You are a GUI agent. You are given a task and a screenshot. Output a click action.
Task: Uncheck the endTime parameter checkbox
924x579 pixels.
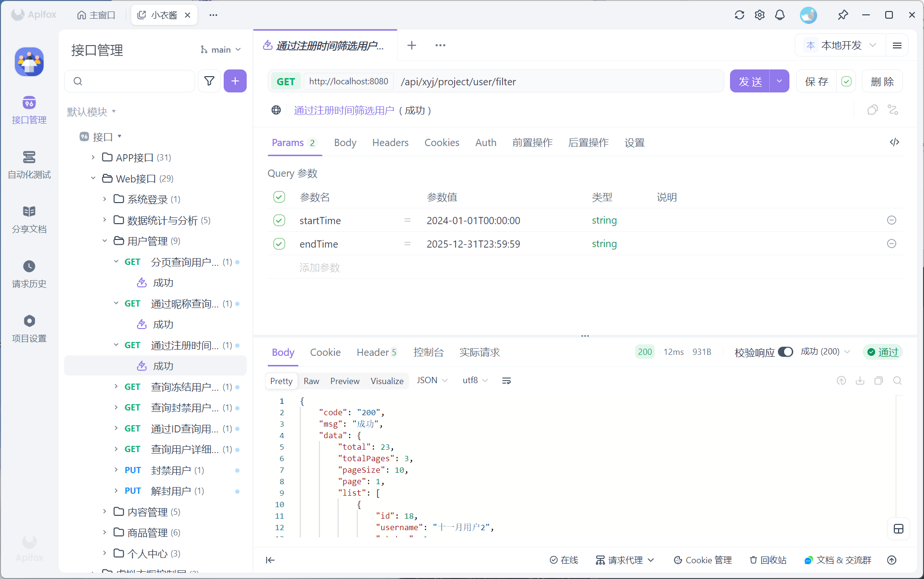pyautogui.click(x=279, y=244)
